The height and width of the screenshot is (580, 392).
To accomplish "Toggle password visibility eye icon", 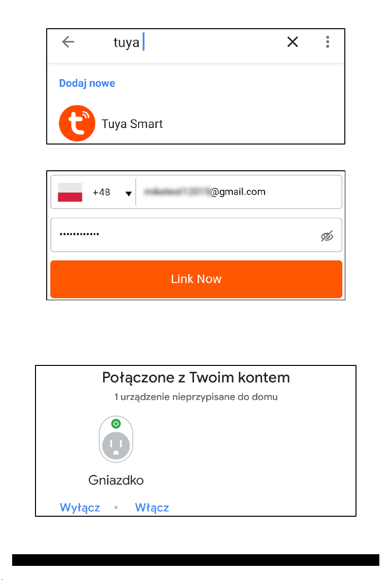I will (327, 236).
